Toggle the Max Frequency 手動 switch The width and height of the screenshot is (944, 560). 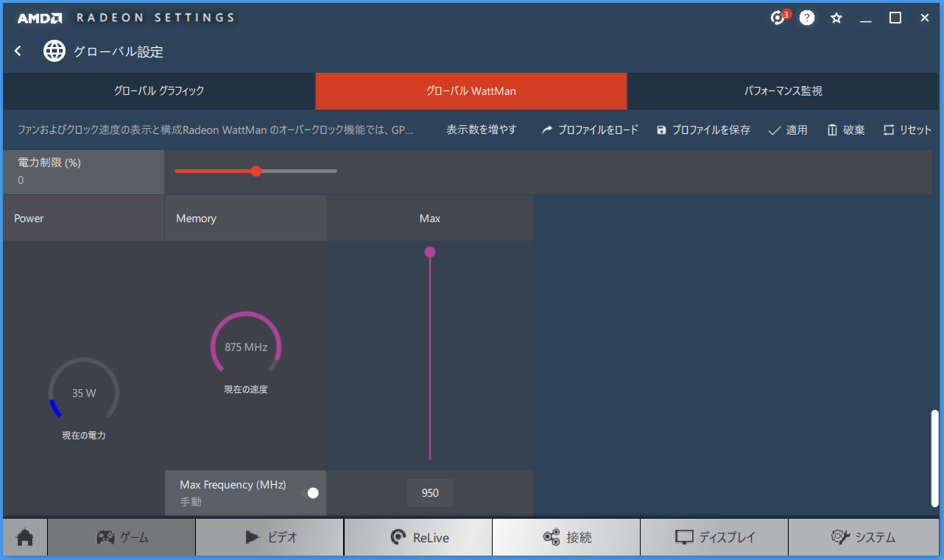click(x=309, y=493)
